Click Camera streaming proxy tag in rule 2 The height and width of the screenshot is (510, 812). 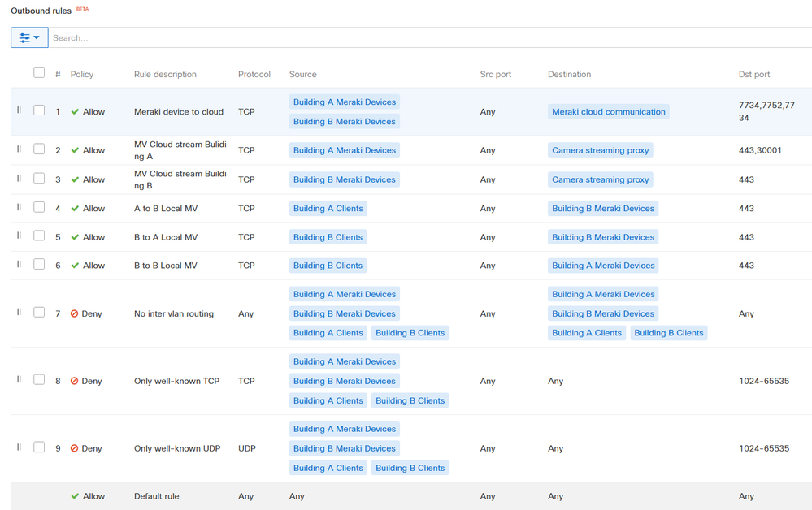(600, 150)
